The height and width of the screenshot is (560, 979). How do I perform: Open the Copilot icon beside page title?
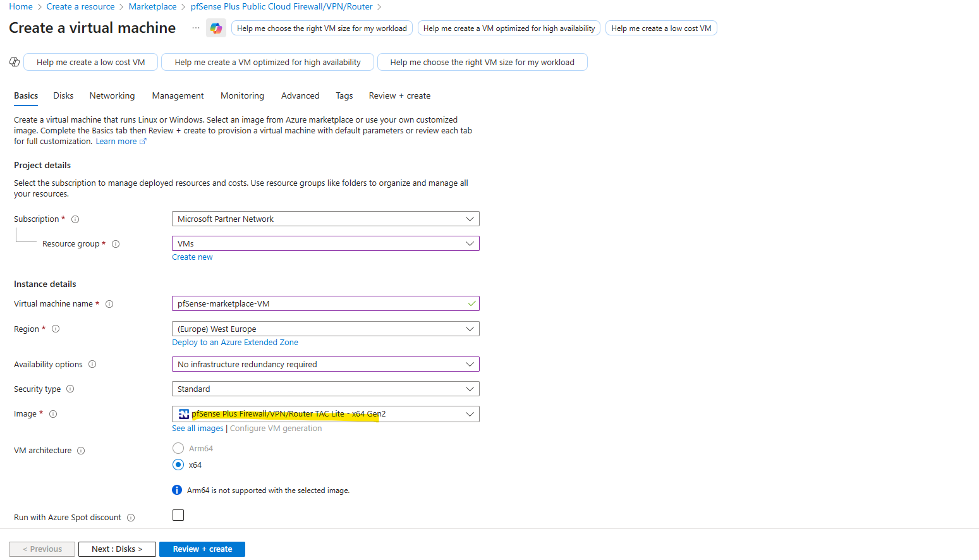coord(216,28)
